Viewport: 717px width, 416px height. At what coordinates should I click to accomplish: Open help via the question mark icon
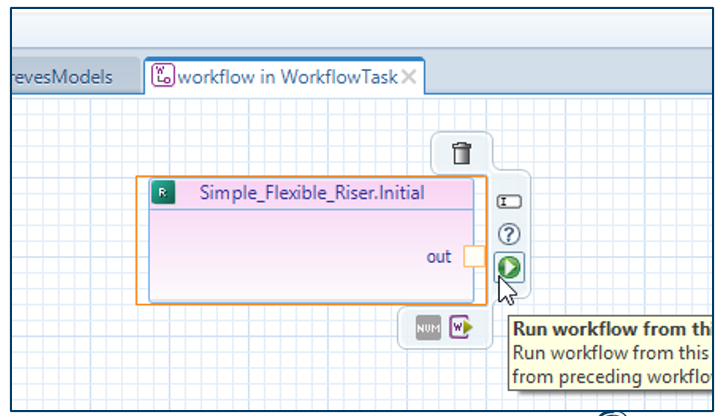click(509, 235)
